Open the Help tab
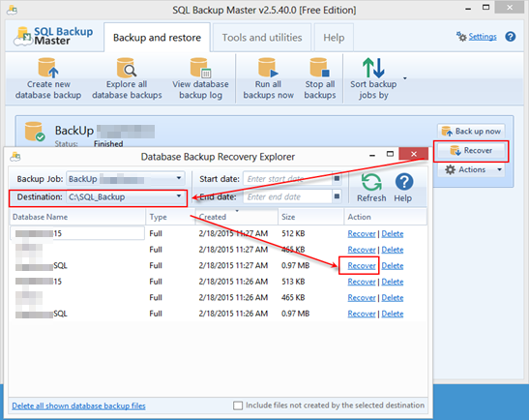Image resolution: width=529 pixels, height=420 pixels. pyautogui.click(x=334, y=38)
